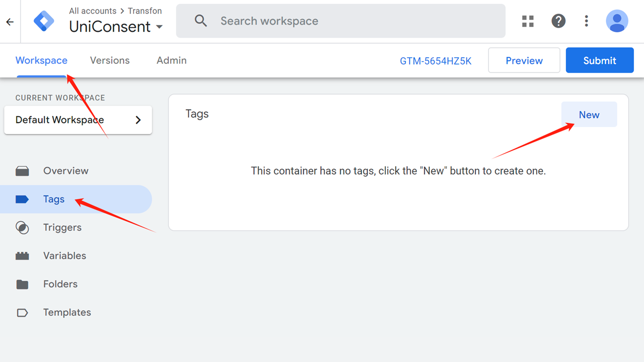The width and height of the screenshot is (644, 362).
Task: Select Tags in the sidebar
Action: click(76, 199)
